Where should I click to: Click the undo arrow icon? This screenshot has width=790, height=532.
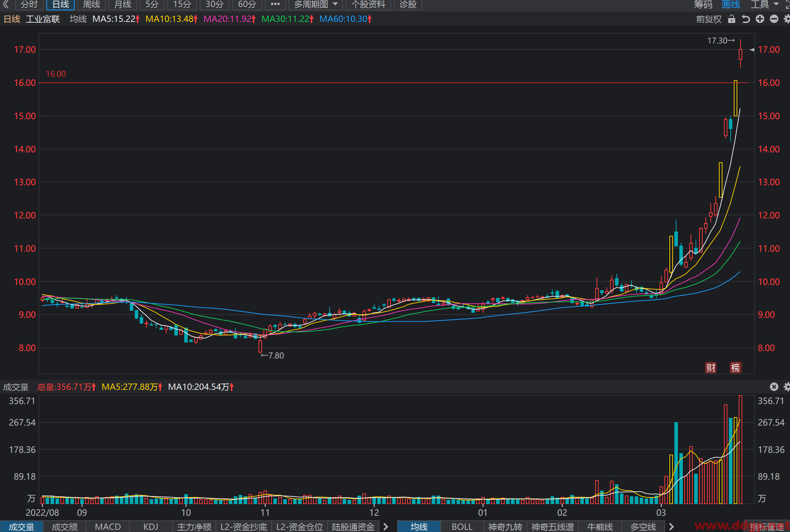(746, 19)
